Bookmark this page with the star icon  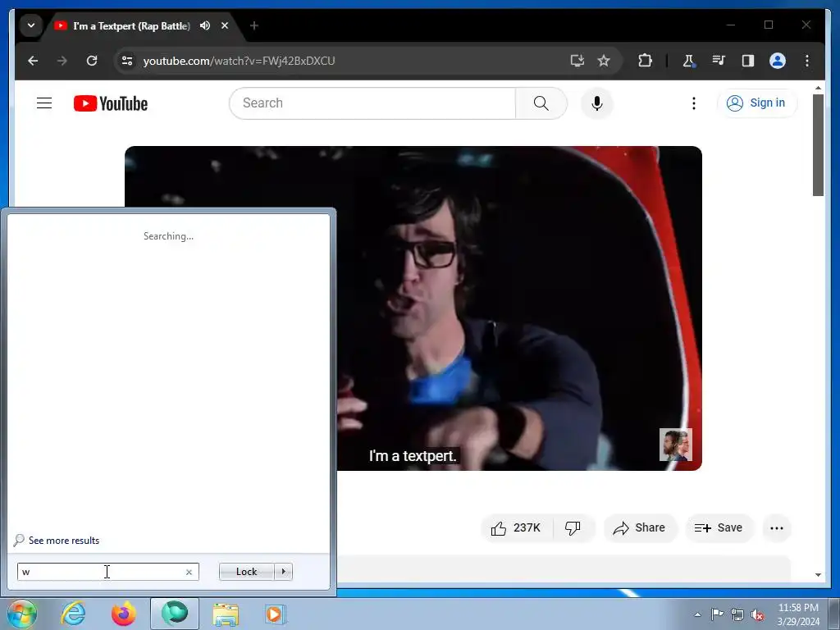point(604,61)
